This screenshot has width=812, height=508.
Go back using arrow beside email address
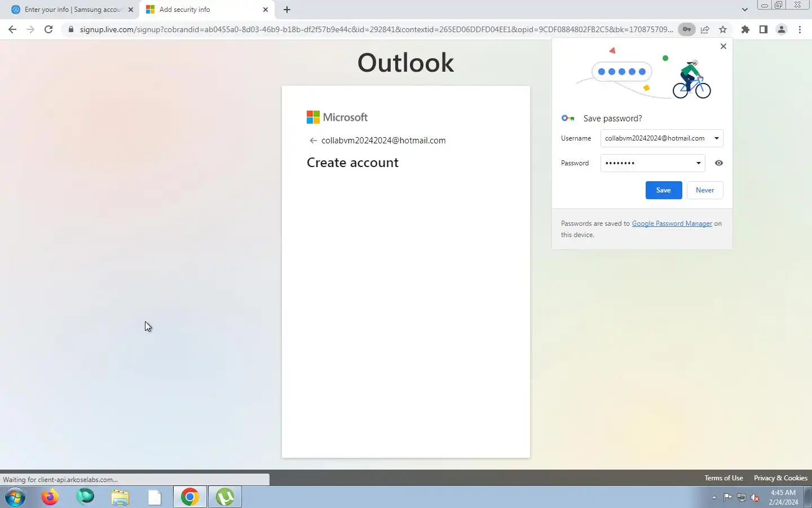click(x=313, y=141)
